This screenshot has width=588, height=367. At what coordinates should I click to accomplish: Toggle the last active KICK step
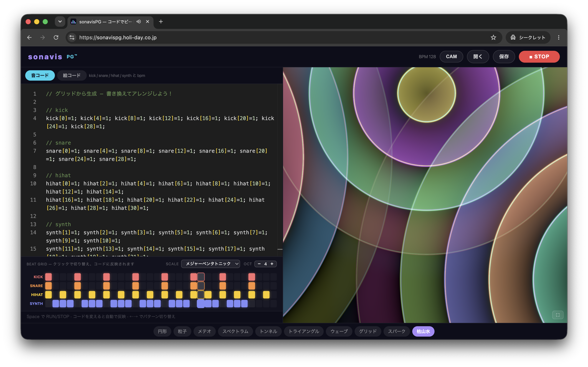point(252,277)
